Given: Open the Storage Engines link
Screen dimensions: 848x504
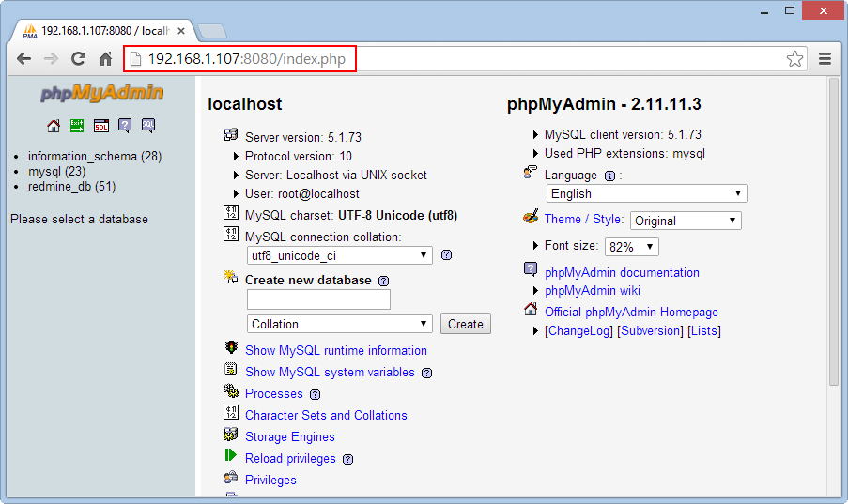Looking at the screenshot, I should [290, 437].
